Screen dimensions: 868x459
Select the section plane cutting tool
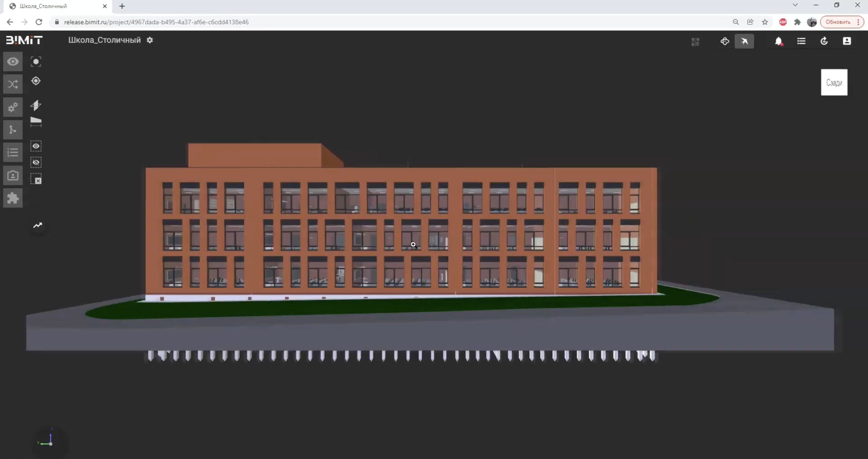36,105
